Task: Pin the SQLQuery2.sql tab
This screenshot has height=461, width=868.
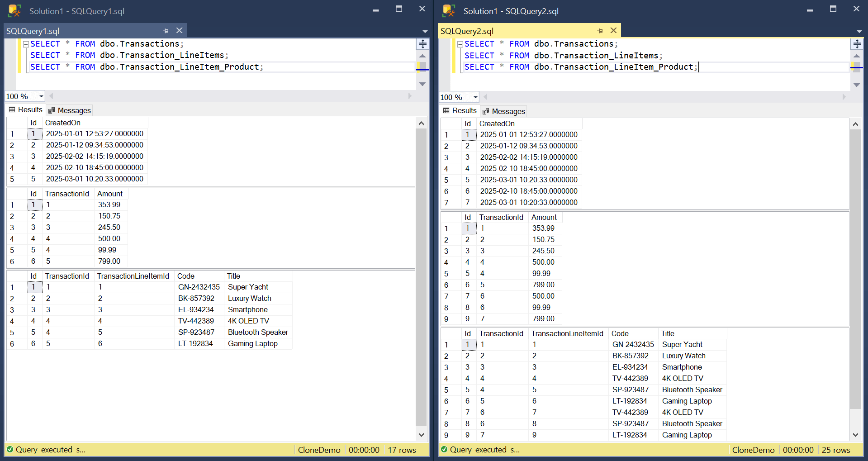Action: coord(600,31)
